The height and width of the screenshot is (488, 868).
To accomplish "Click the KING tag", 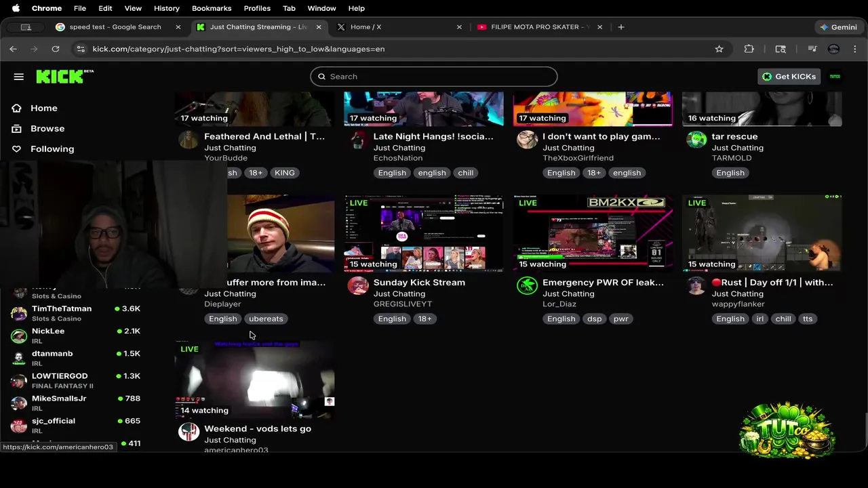I will coord(285,173).
